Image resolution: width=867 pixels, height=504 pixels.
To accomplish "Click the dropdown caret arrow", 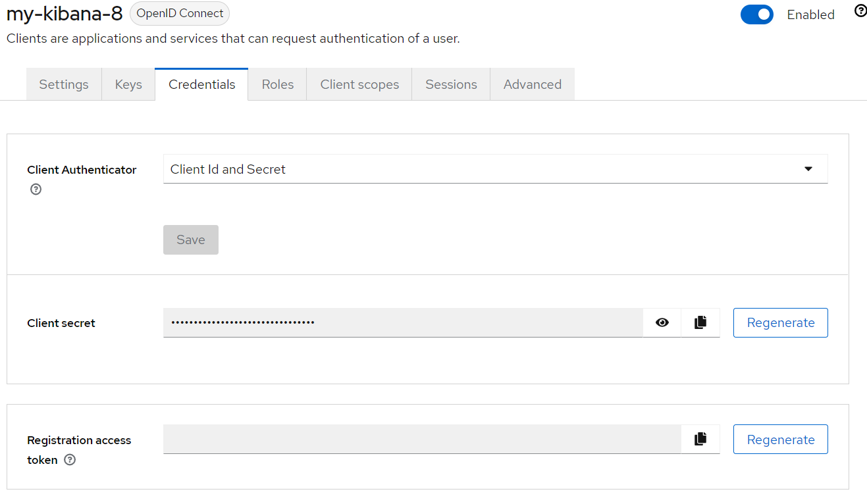I will point(808,169).
